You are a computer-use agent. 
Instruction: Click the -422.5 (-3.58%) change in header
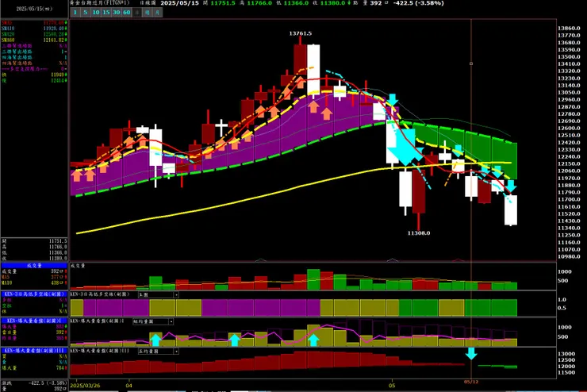[x=420, y=3]
